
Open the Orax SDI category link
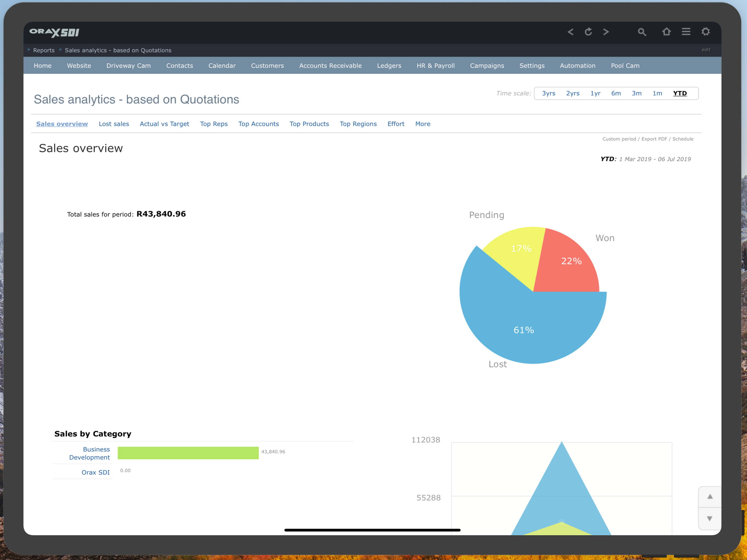[x=96, y=472]
